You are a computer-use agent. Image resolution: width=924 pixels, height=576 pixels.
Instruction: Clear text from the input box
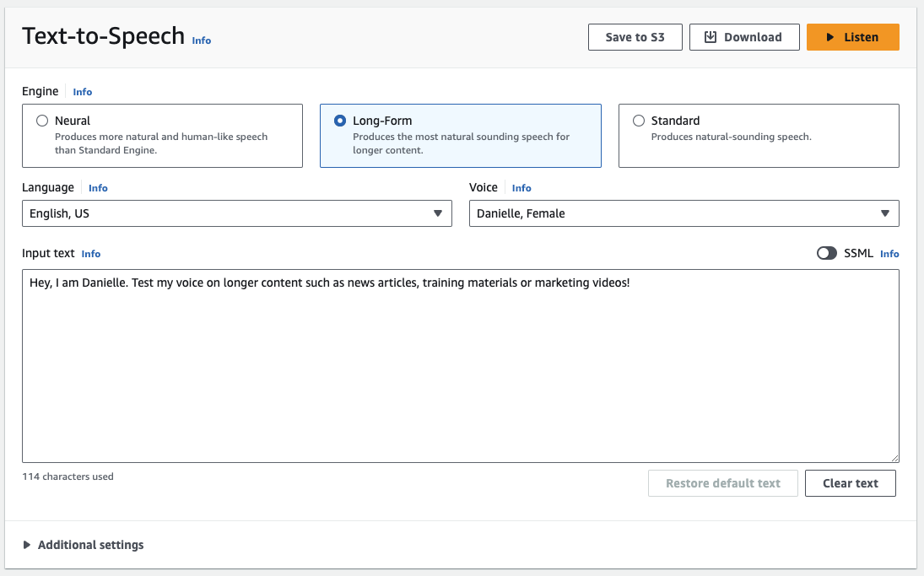tap(850, 483)
